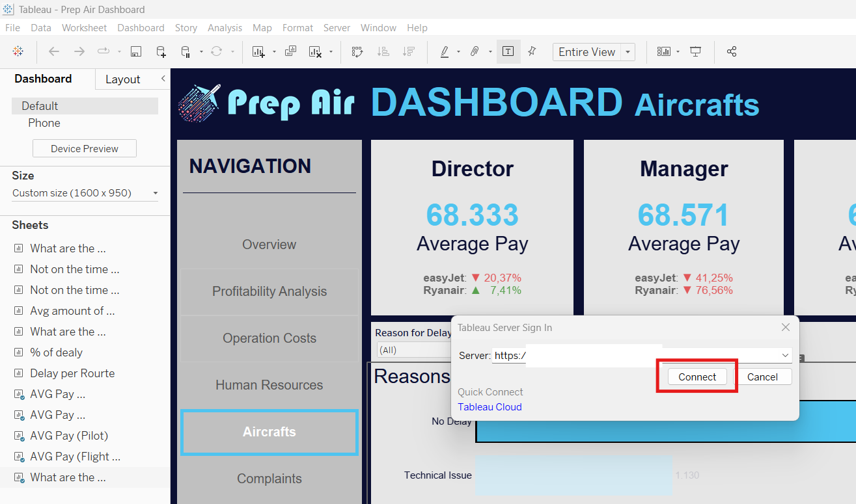This screenshot has width=856, height=504.
Task: Open the Window menu
Action: pyautogui.click(x=378, y=28)
